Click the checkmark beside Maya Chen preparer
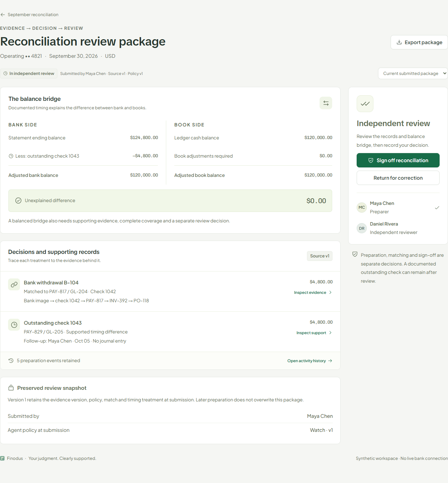The width and height of the screenshot is (448, 483). point(437,208)
